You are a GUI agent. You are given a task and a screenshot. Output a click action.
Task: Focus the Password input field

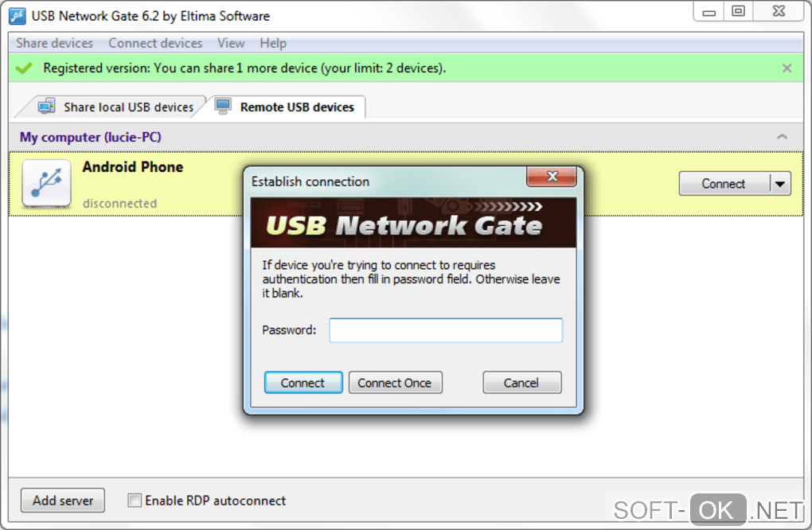tap(445, 330)
